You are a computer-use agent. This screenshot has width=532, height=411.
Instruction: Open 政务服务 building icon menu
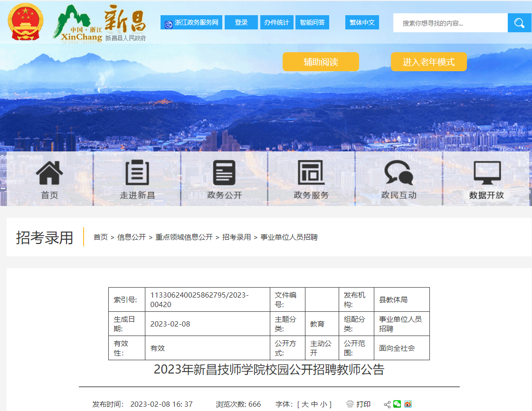311,173
